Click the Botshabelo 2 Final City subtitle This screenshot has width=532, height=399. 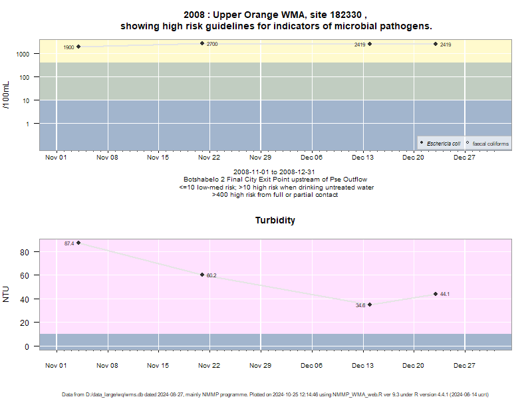[275, 180]
